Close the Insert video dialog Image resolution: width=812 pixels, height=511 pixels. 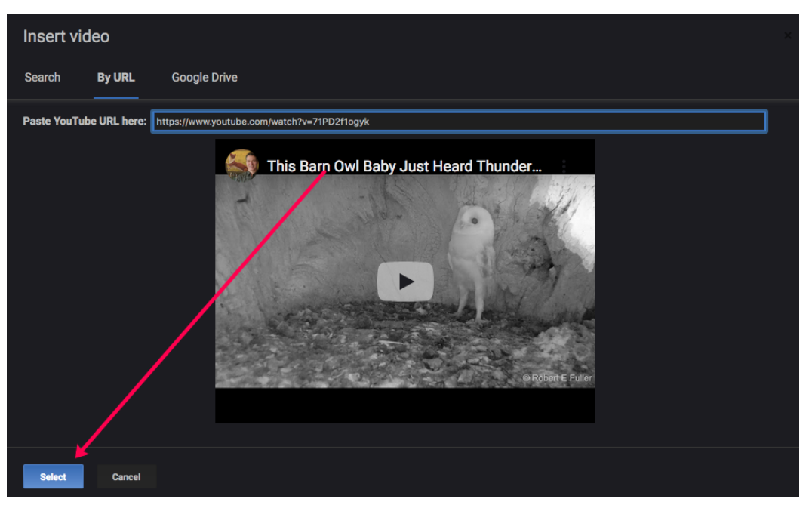click(787, 35)
